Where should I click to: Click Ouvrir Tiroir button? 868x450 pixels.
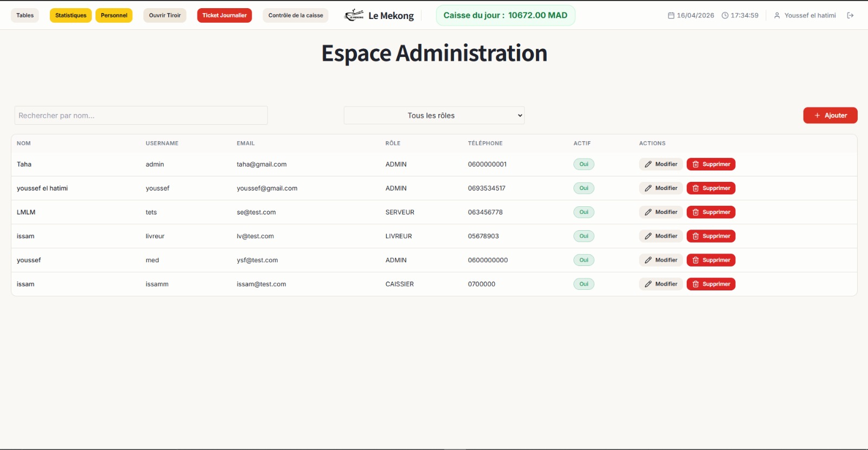pyautogui.click(x=165, y=15)
